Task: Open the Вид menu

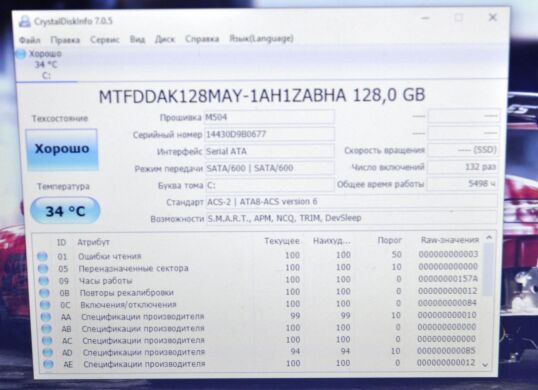Action: coord(137,39)
